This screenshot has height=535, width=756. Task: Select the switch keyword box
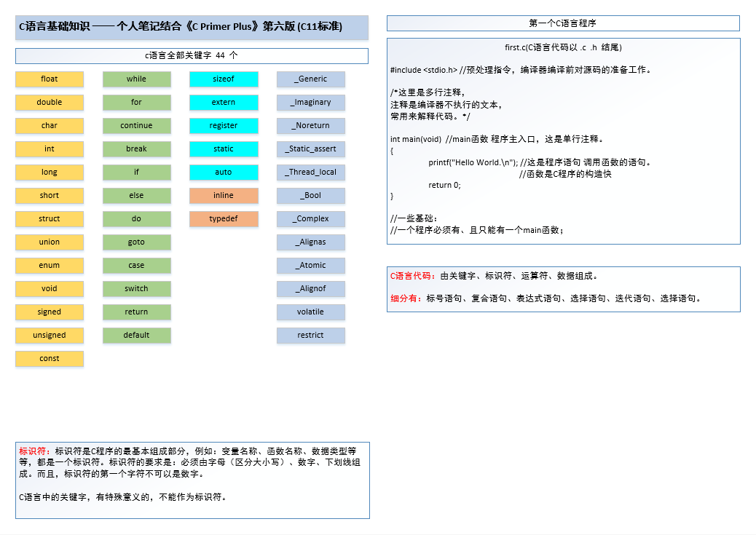[x=136, y=289]
